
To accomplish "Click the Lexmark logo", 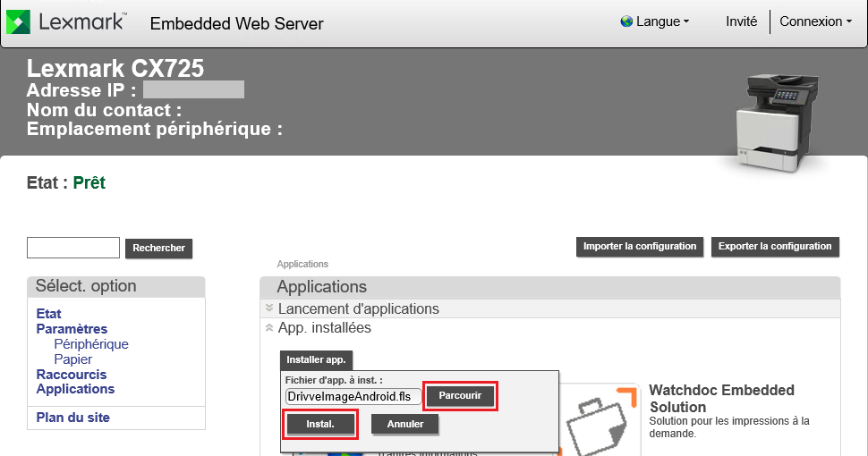I will click(x=68, y=22).
